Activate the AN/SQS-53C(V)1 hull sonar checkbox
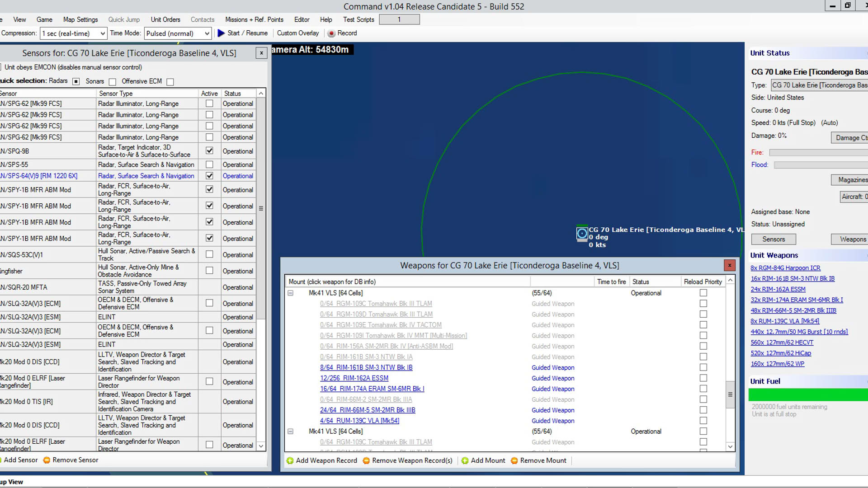Image resolution: width=868 pixels, height=488 pixels. click(209, 254)
